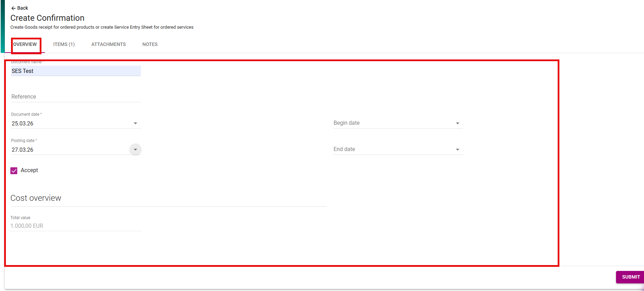Uncheck the Accept checkbox
The width and height of the screenshot is (644, 291).
tap(14, 171)
